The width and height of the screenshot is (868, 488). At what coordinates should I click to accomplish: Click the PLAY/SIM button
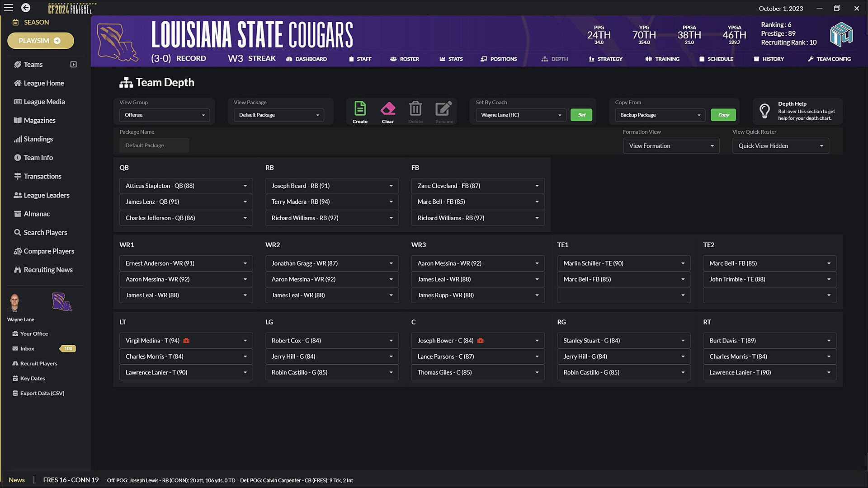coord(40,41)
